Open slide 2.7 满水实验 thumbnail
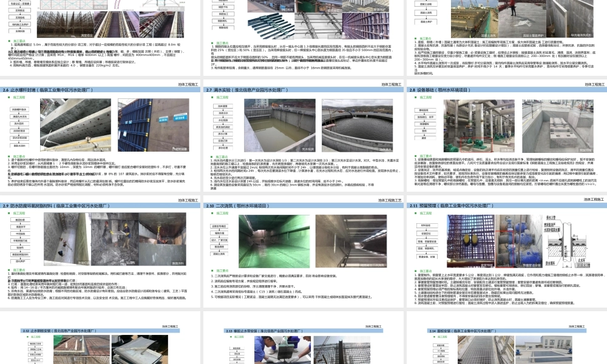 coord(303,135)
